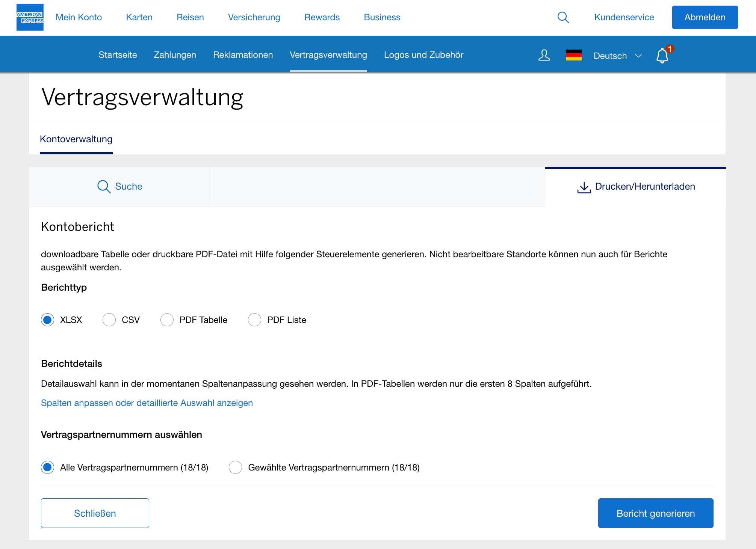This screenshot has width=756, height=549.
Task: Choose Gewählte Vertragspartnernummern (18/18)
Action: pos(236,468)
